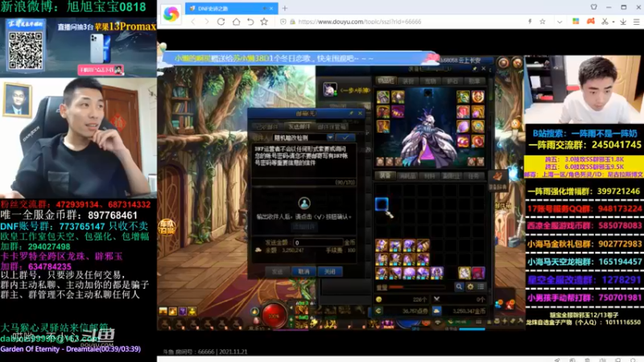Open the browser downloads icon
Image resolution: width=644 pixels, height=362 pixels.
click(623, 22)
